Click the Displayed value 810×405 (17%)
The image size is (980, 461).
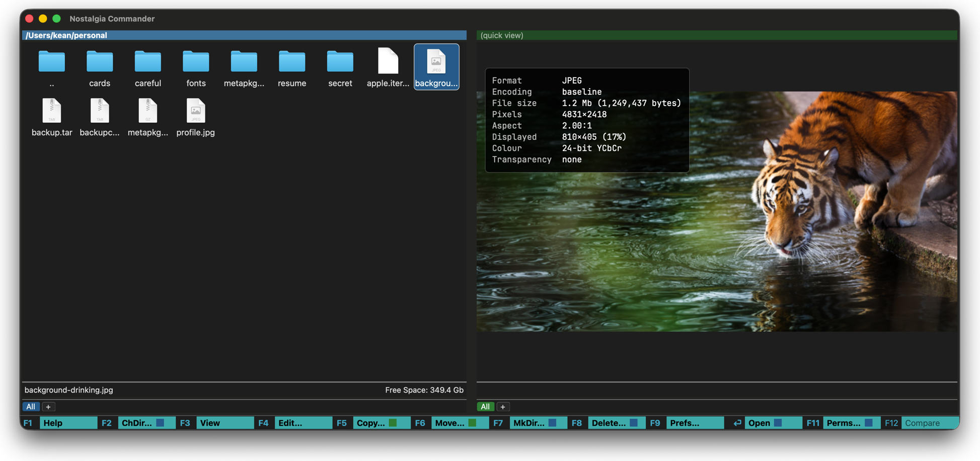594,137
